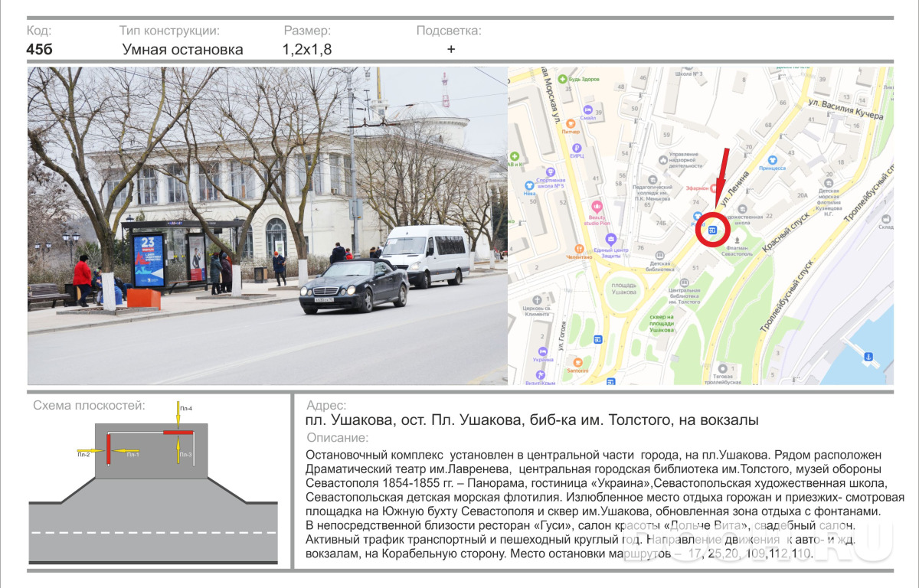
Task: Click the Будь Здоров pharmacy icon on map
Action: 561,79
